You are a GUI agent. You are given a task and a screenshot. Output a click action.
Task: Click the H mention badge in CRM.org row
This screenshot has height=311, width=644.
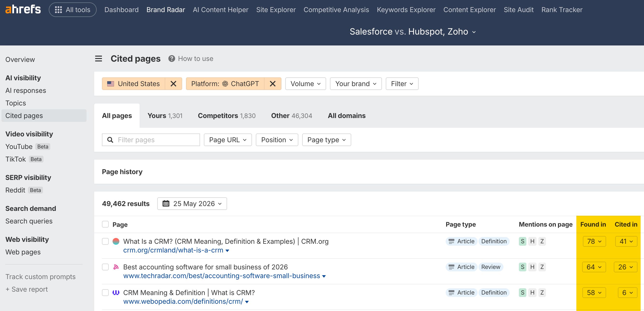532,241
